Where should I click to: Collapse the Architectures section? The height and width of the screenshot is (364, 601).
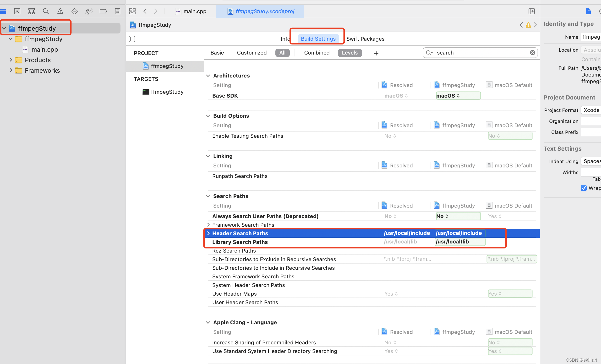pos(208,76)
